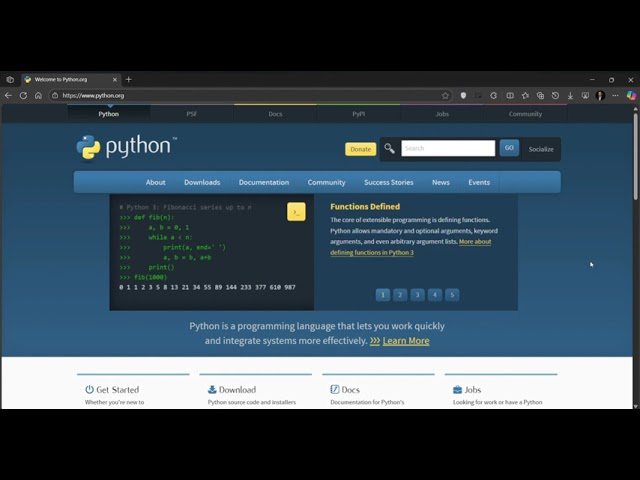This screenshot has height=480, width=640.
Task: Open the user profile avatar
Action: click(600, 96)
